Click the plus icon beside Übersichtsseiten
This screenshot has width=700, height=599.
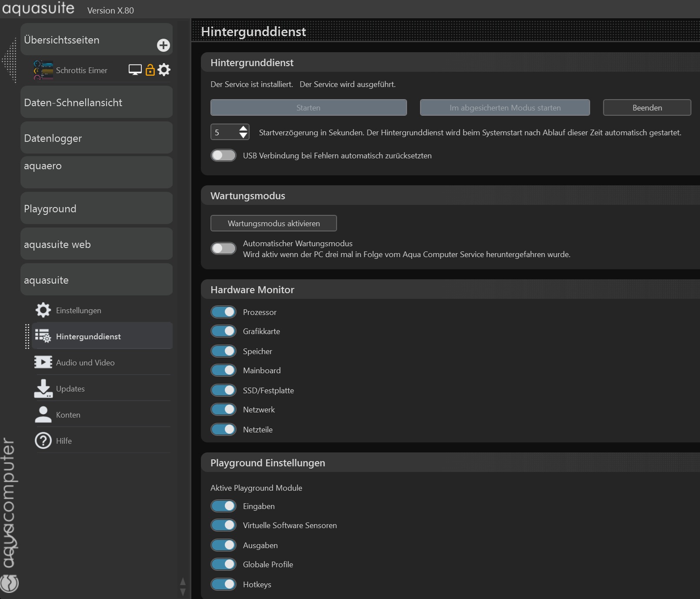coord(163,45)
